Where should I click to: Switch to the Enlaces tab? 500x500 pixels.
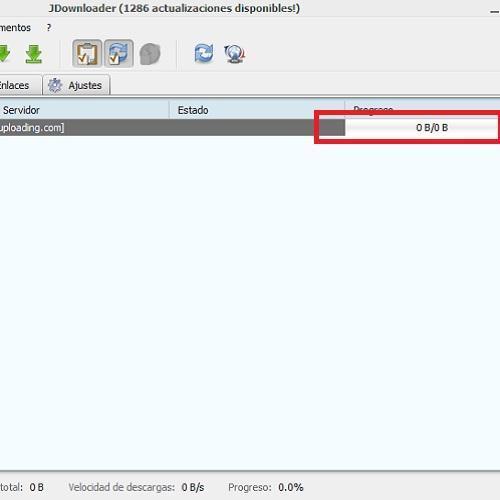click(x=20, y=85)
